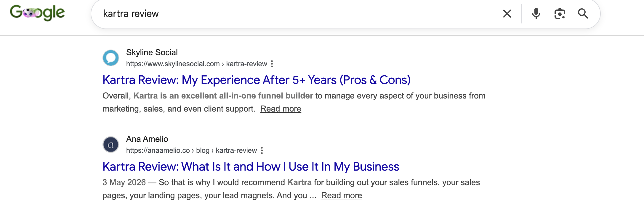
Task: Open three-dot menu for Skyline Social result
Action: [272, 64]
